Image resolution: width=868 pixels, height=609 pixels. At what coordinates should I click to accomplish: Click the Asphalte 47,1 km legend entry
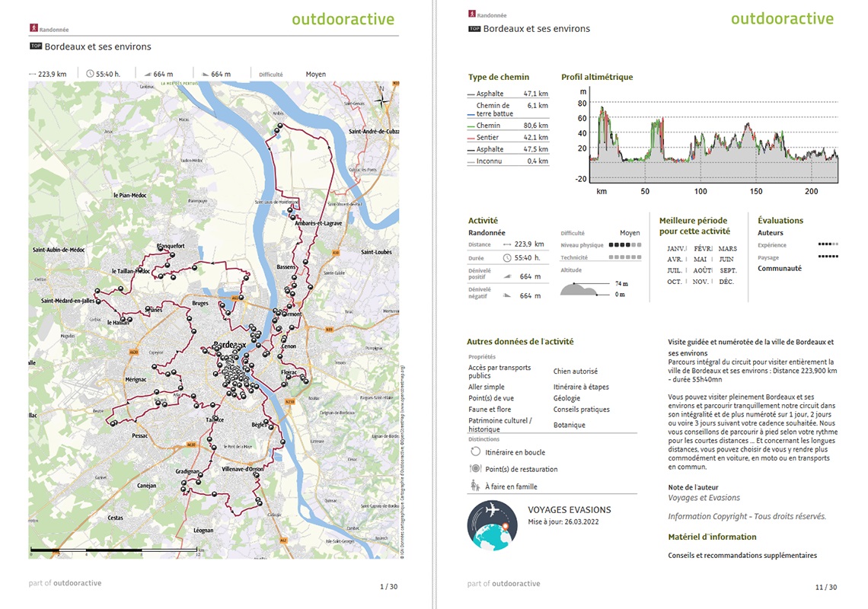(508, 94)
